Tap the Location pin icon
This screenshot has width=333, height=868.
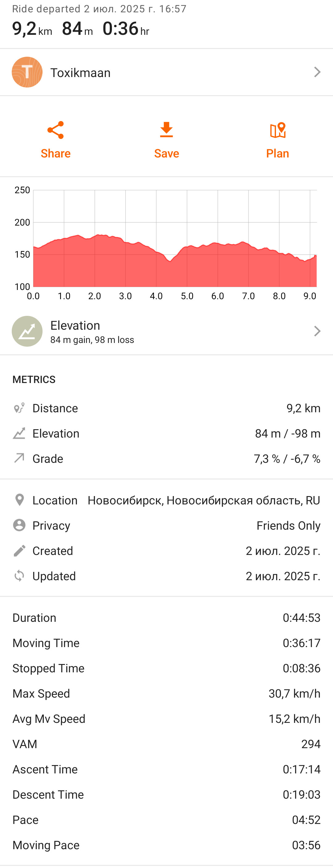(x=19, y=500)
